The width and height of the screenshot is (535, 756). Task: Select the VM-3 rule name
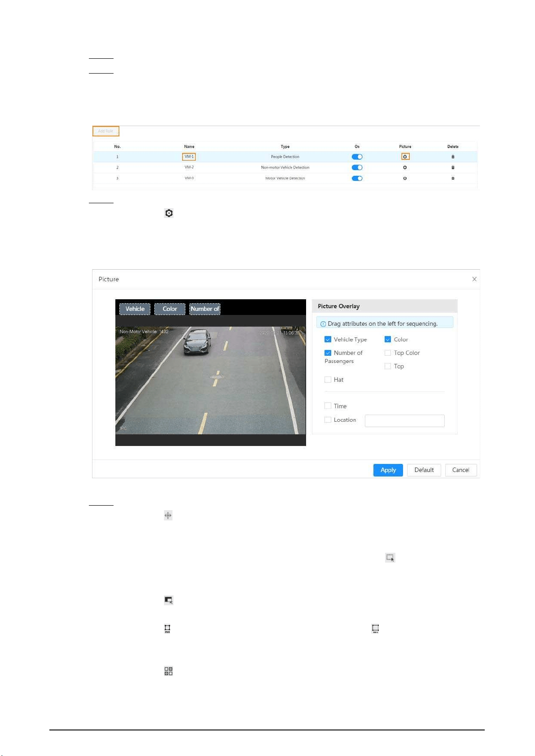coord(189,178)
